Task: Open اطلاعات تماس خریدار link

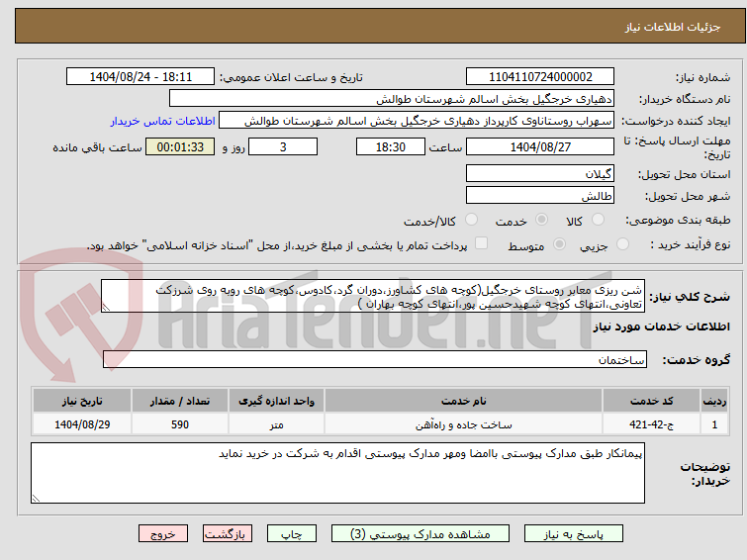Action: [163, 121]
